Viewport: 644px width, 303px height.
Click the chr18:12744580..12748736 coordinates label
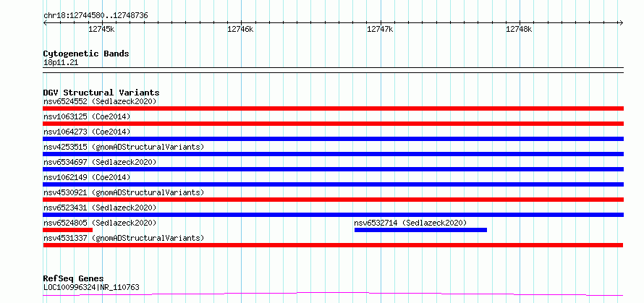pyautogui.click(x=96, y=16)
